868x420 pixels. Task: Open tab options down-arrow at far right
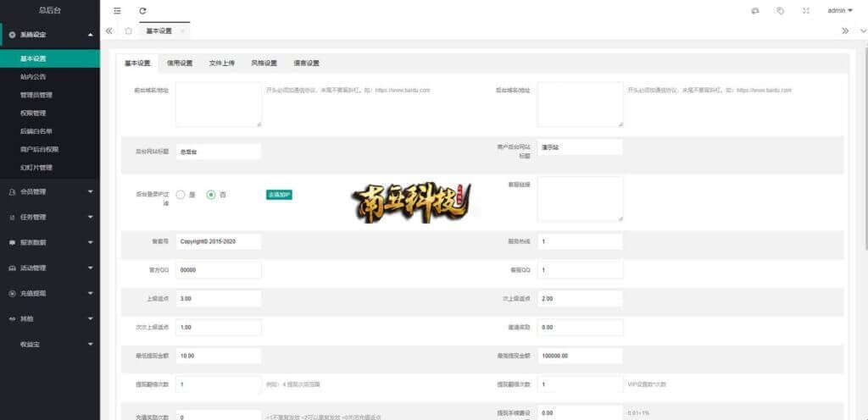860,30
